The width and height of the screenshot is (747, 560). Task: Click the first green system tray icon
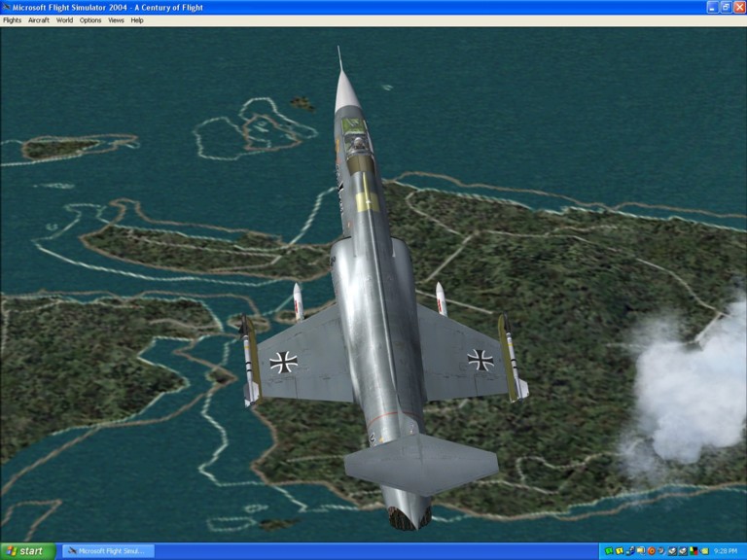(x=608, y=551)
